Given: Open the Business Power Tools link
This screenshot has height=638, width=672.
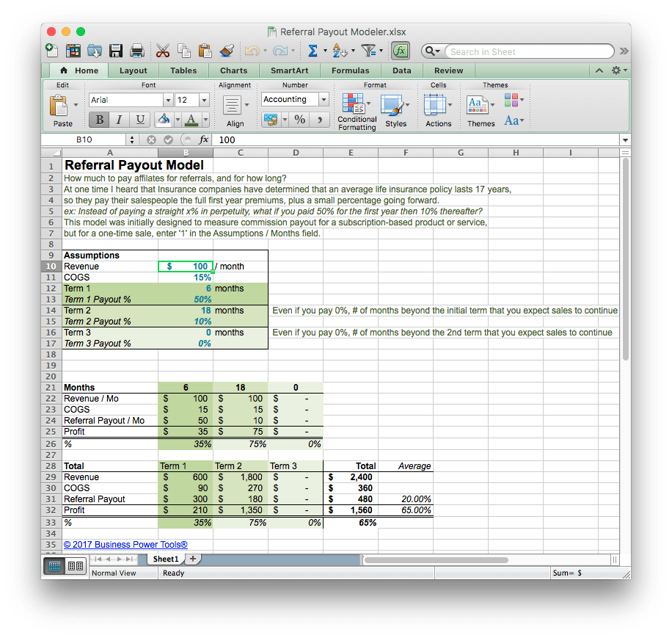Looking at the screenshot, I should pos(125,545).
